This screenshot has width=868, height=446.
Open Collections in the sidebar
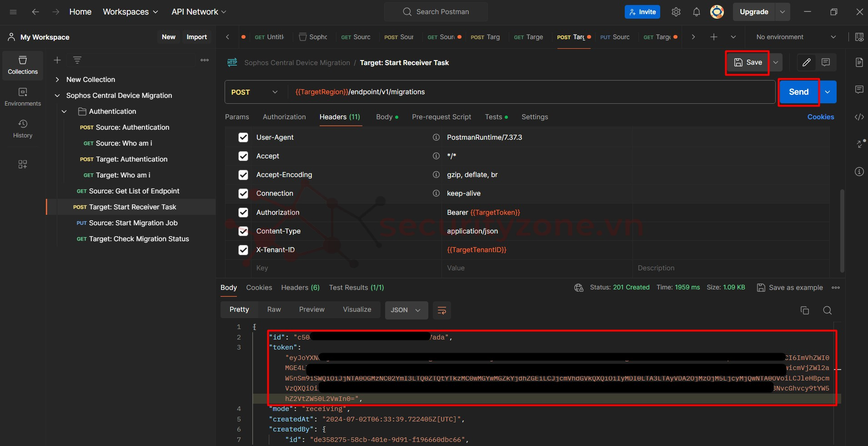[x=23, y=66]
